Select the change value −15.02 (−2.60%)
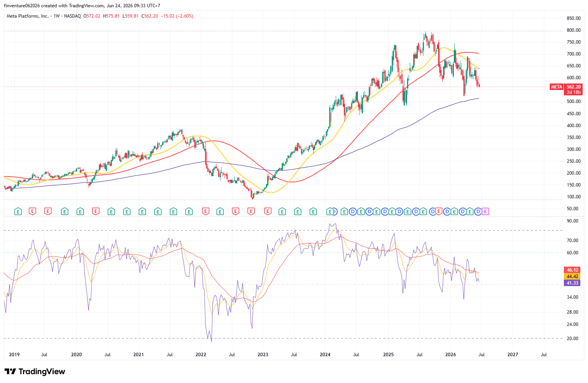 point(177,16)
